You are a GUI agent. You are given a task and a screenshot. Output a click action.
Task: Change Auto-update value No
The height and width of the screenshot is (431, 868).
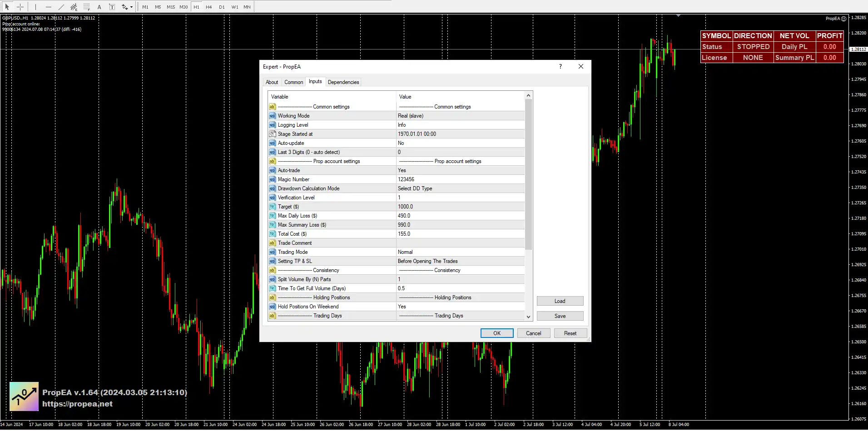point(460,143)
